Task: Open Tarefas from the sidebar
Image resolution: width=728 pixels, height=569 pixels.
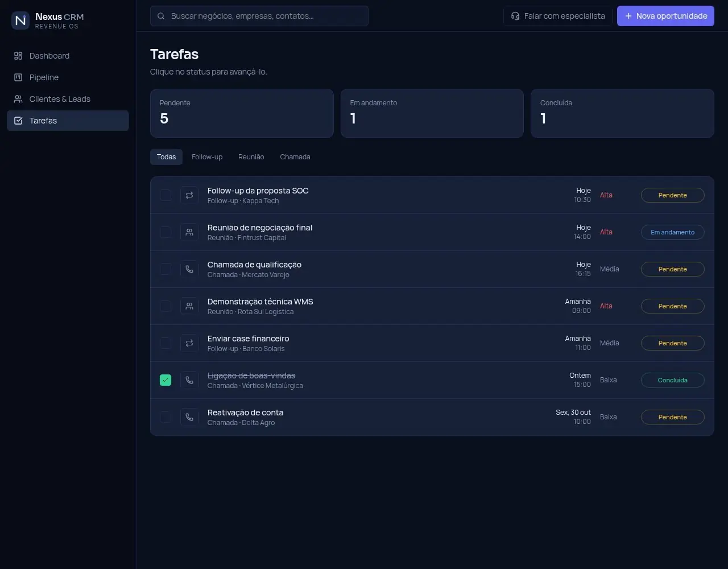Action: coord(68,121)
